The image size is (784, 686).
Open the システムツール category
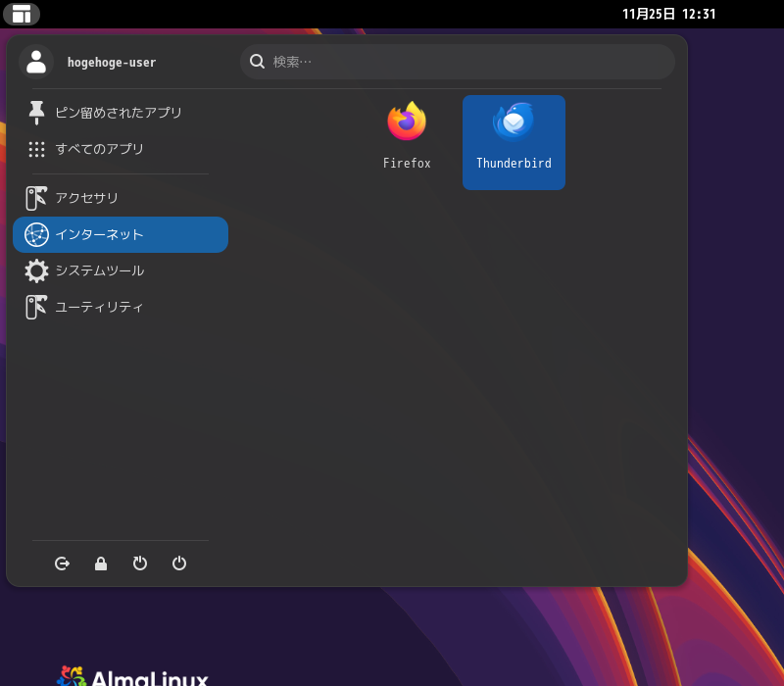(121, 270)
